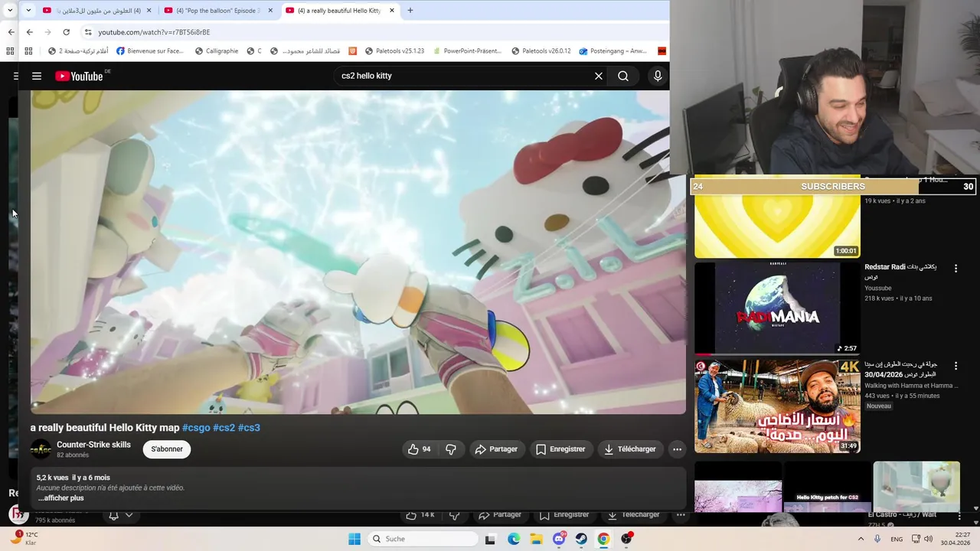Open Counter-Strike skills channel name
The image size is (980, 551).
coord(93,445)
